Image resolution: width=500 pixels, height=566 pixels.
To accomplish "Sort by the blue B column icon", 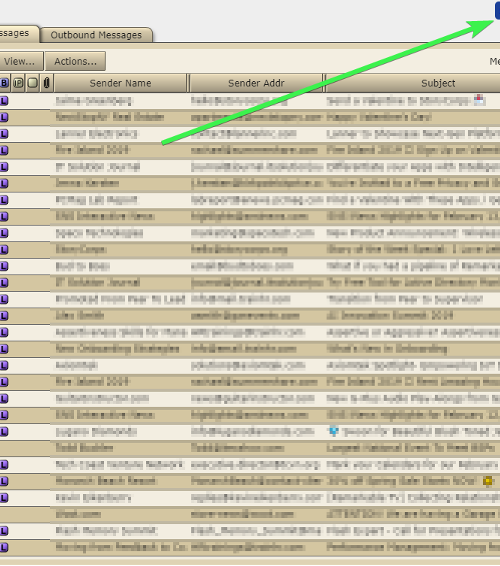I will coord(4,83).
